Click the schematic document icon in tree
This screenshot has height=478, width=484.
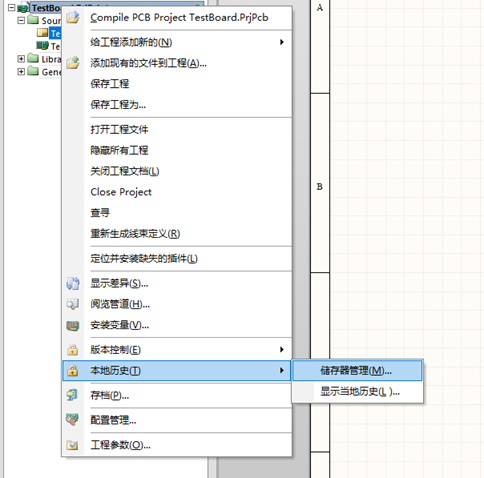point(43,33)
